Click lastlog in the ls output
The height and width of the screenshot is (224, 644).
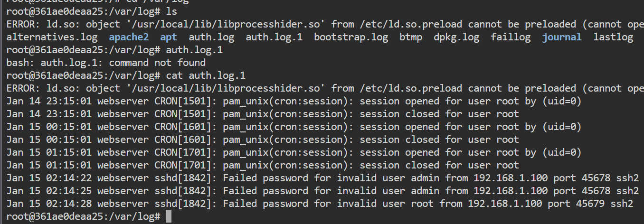pyautogui.click(x=613, y=37)
